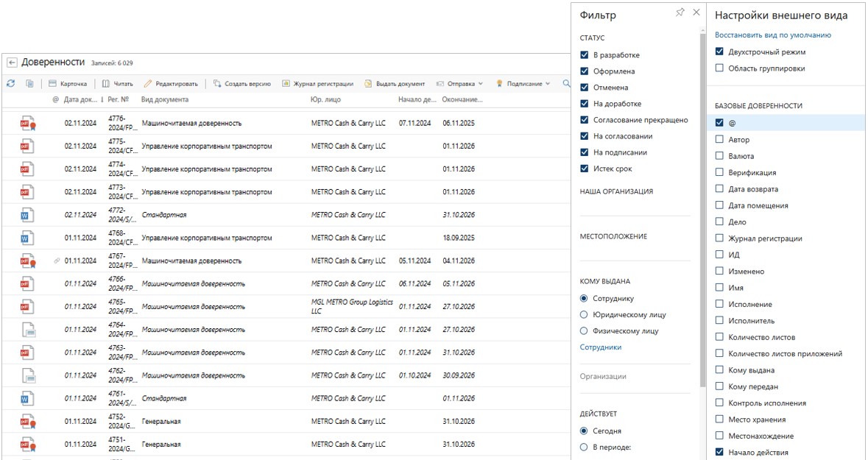
Task: Click Редактировать with the pencil icon
Action: [x=170, y=84]
